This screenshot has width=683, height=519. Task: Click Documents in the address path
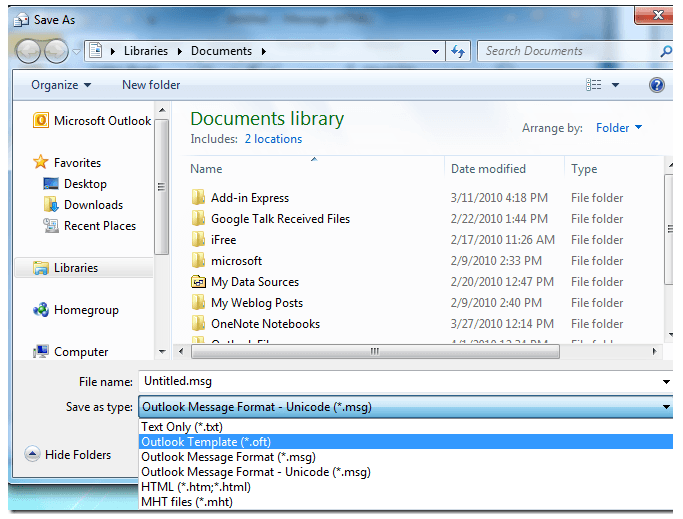point(221,51)
